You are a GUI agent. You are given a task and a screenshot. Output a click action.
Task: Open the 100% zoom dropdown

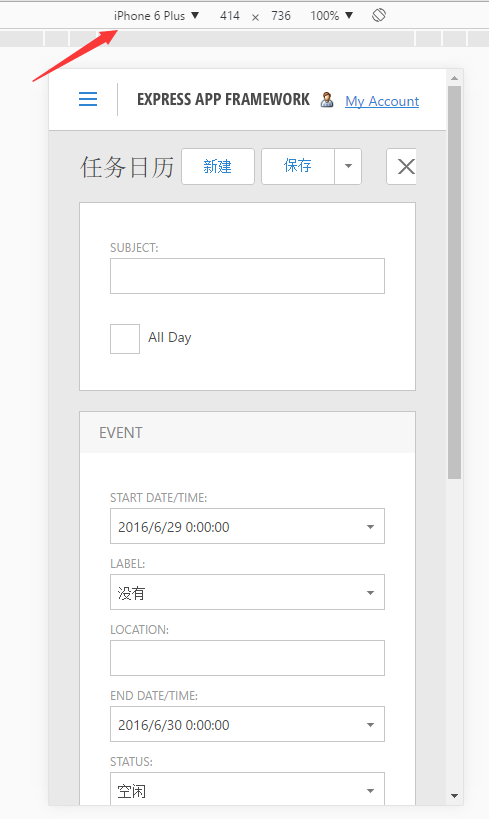(331, 16)
